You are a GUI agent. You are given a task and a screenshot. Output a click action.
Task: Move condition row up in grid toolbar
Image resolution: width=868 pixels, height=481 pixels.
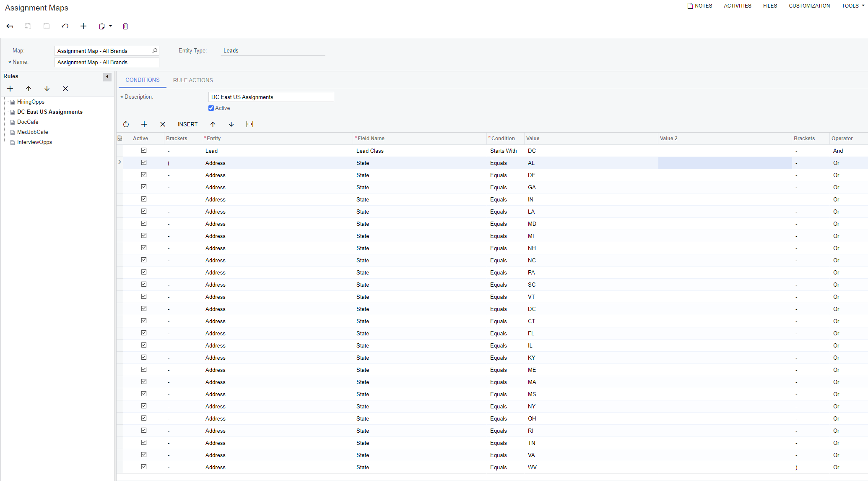point(213,124)
